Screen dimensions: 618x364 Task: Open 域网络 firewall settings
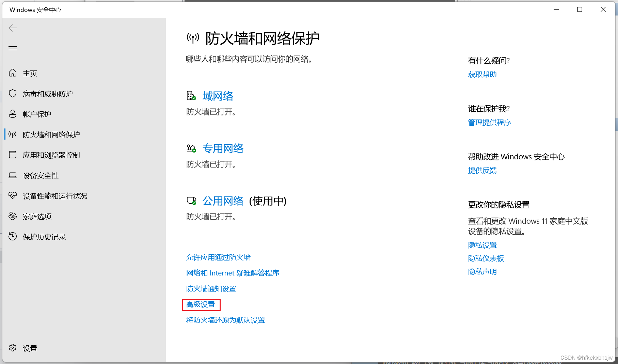tap(218, 96)
